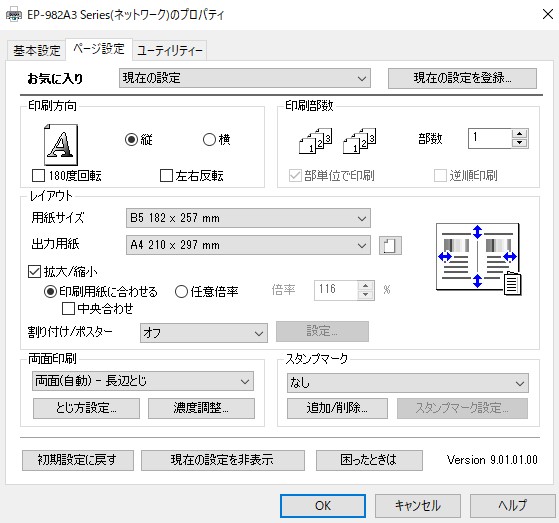Open the 両面印刷 長辺とじ dropdown
Viewport: 559px width, 523px height.
[143, 381]
